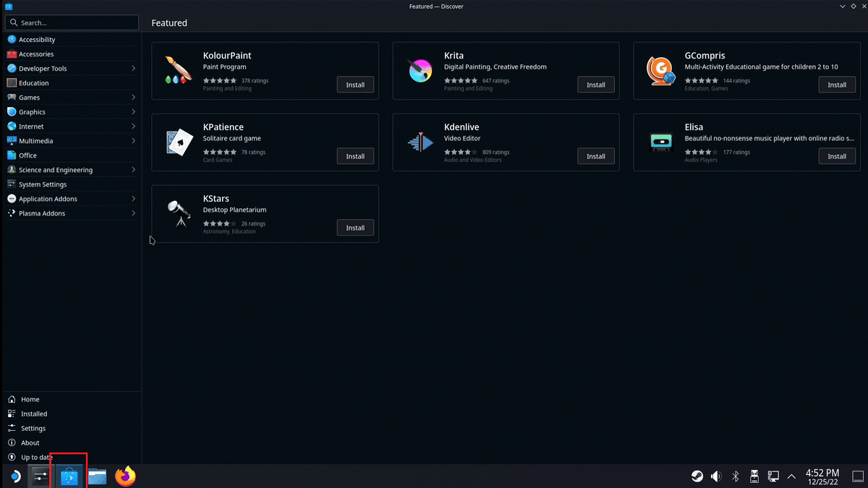Select the Education category icon
This screenshot has height=488, width=868.
12,83
